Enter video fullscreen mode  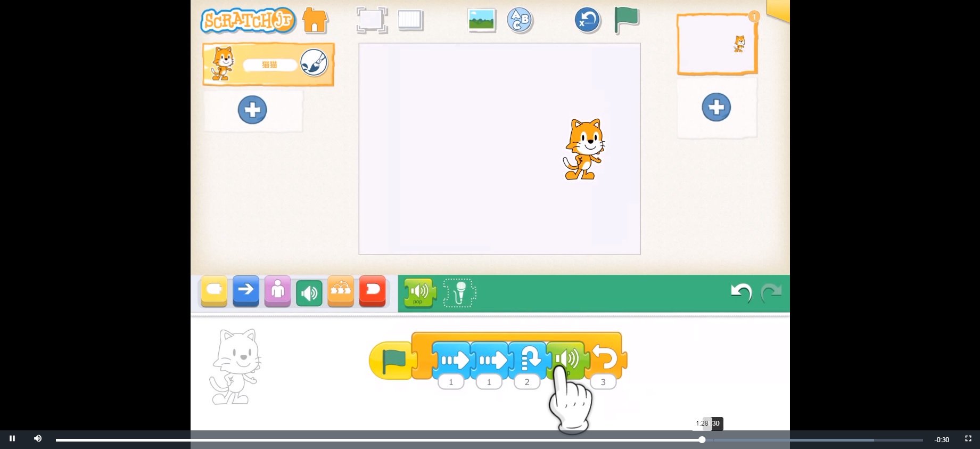pos(968,439)
